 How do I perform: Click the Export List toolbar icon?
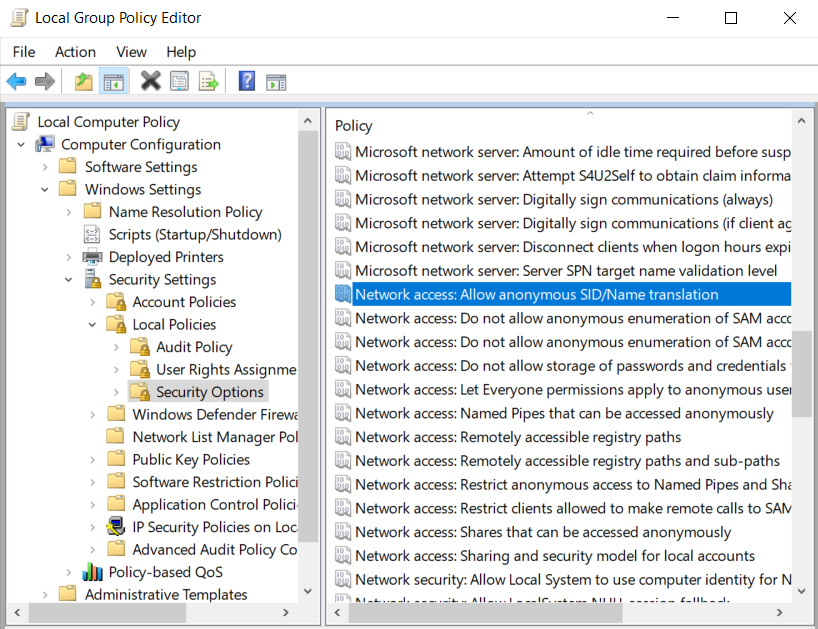coord(208,80)
